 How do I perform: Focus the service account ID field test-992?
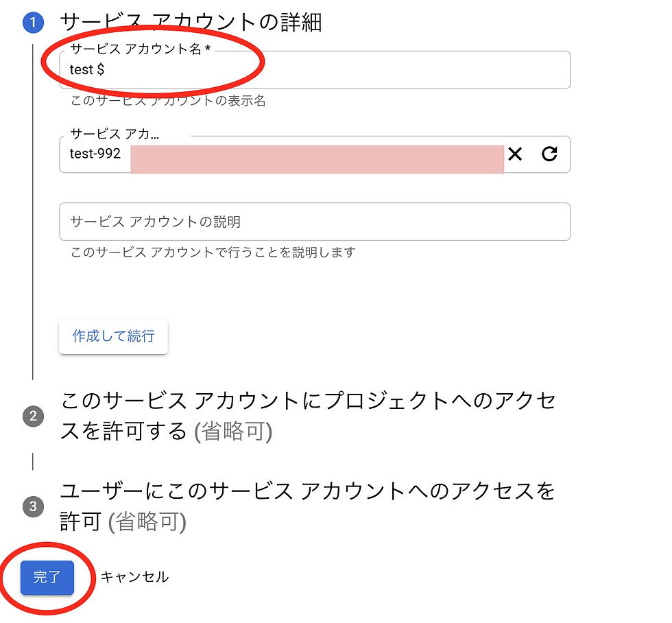pos(315,154)
